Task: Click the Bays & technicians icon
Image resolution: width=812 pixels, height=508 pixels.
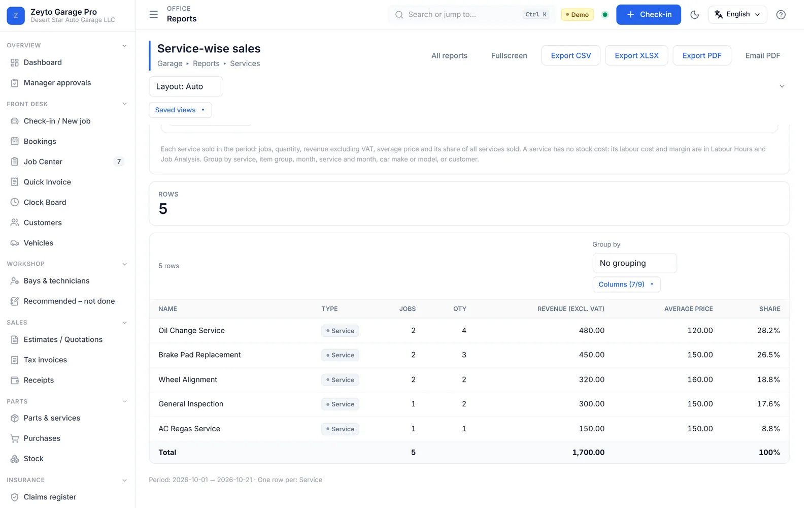Action: [x=15, y=281]
